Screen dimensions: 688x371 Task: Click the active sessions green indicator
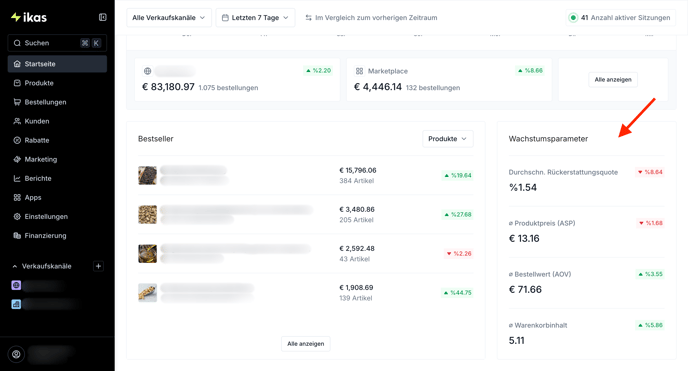coord(573,18)
